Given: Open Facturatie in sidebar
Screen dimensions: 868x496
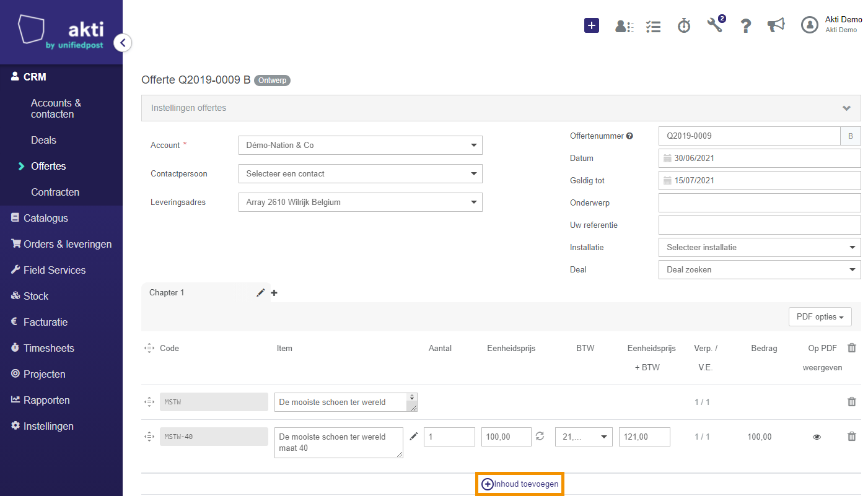Looking at the screenshot, I should [x=45, y=323].
